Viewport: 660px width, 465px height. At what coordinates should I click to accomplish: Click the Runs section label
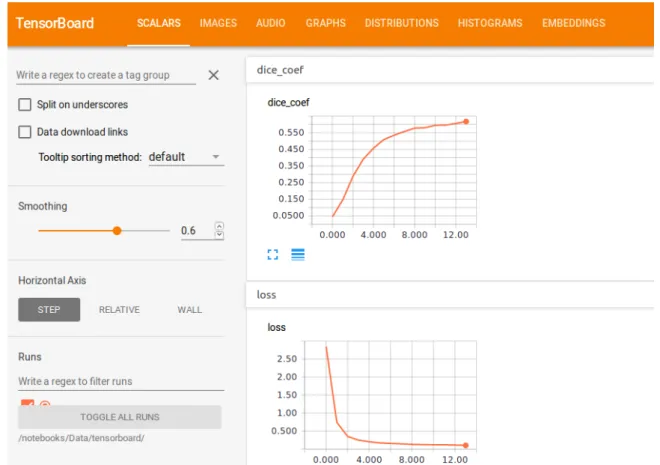pyautogui.click(x=29, y=357)
